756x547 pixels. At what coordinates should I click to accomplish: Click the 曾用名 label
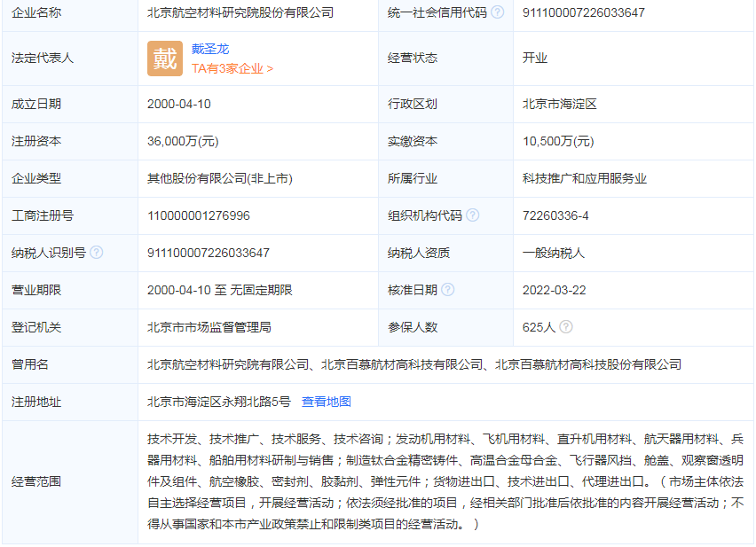[x=30, y=364]
